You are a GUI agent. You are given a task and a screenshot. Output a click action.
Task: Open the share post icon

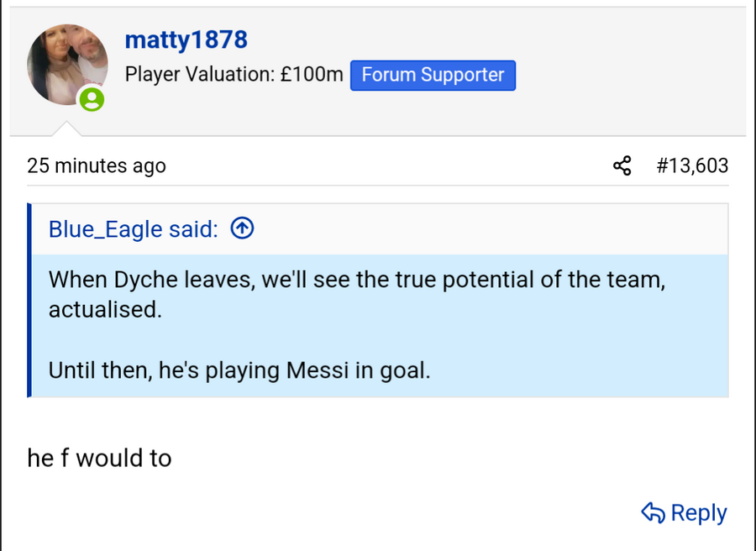622,165
